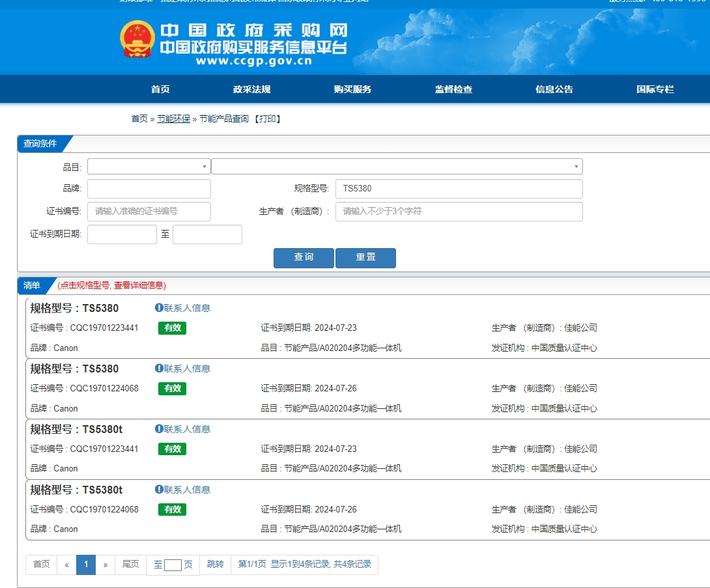Open contact info icon for first TS5380 entry
The image size is (710, 588).
click(159, 308)
